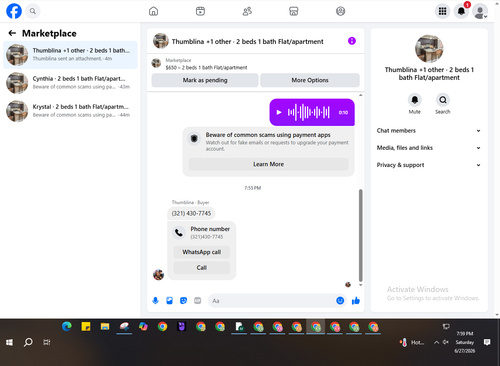Click the (321) 430-7745 message bubble
The width and height of the screenshot is (500, 366).
pos(191,213)
